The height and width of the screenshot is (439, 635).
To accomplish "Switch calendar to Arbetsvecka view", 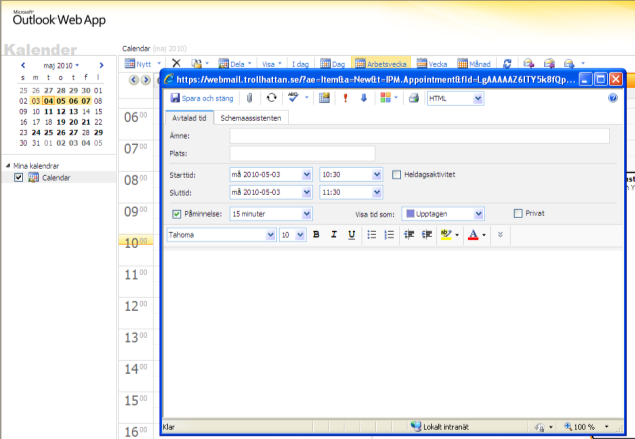I will pos(381,64).
